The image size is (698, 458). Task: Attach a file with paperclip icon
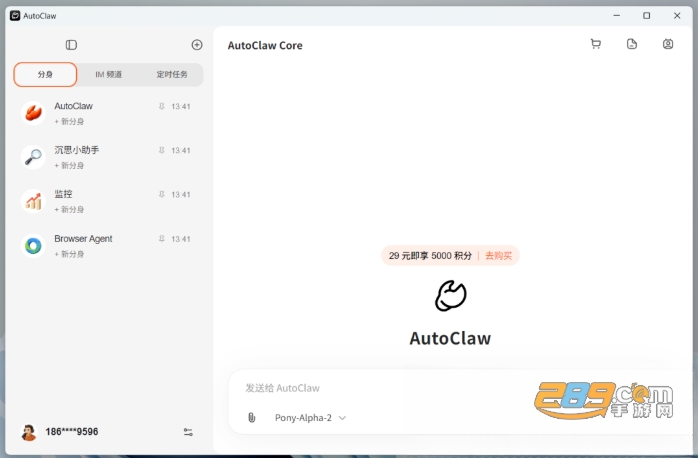tap(252, 417)
